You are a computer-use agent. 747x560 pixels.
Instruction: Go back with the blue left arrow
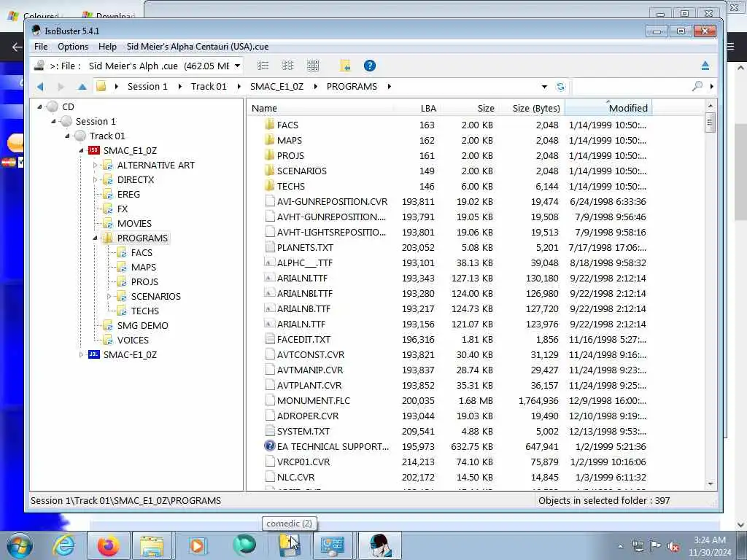40,87
